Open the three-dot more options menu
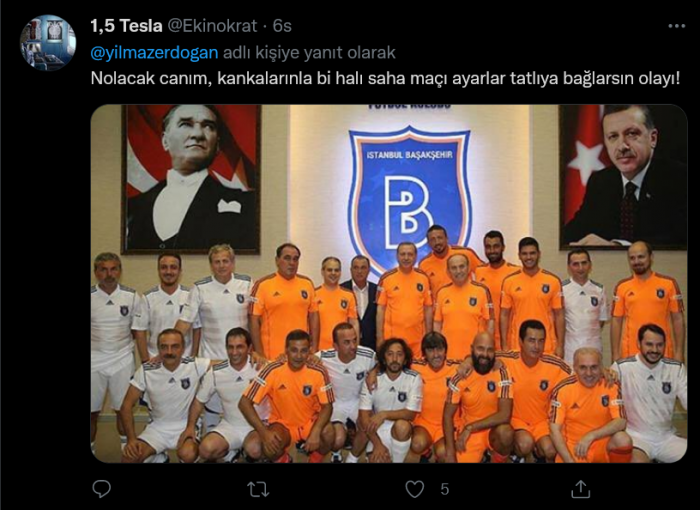The height and width of the screenshot is (510, 700). point(676,26)
